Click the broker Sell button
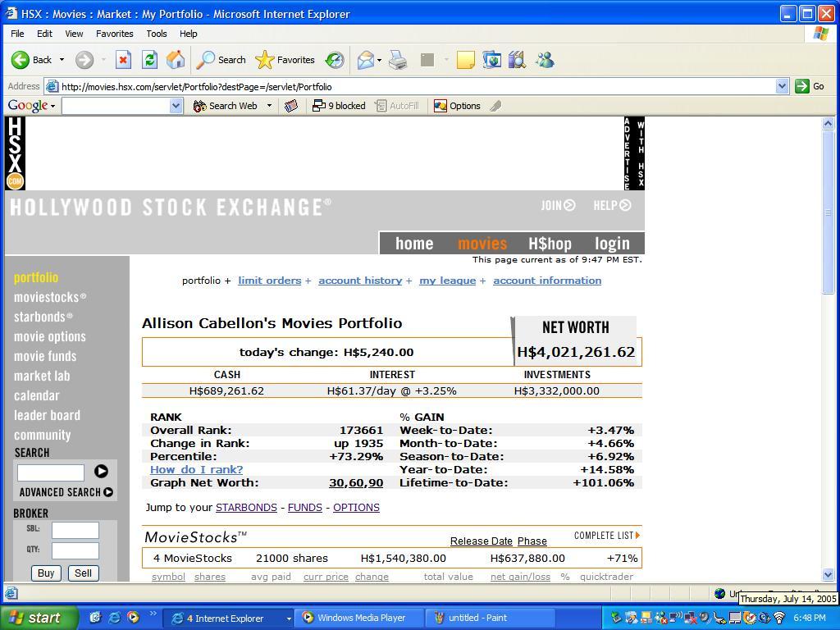This screenshot has width=840, height=630. 83,573
